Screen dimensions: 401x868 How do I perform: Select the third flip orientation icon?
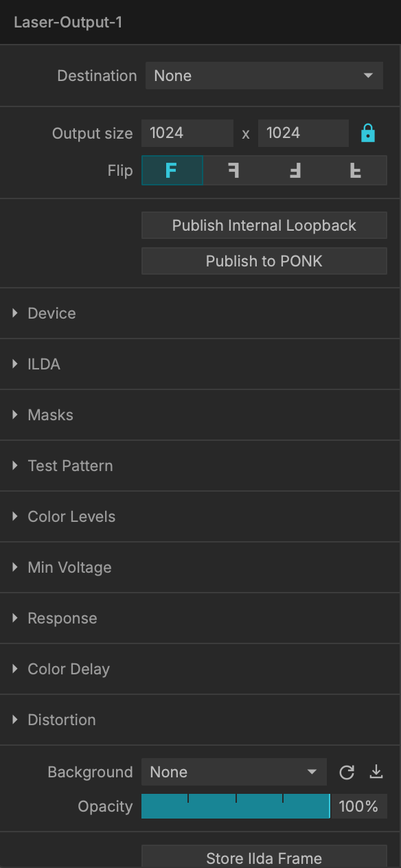(x=295, y=170)
